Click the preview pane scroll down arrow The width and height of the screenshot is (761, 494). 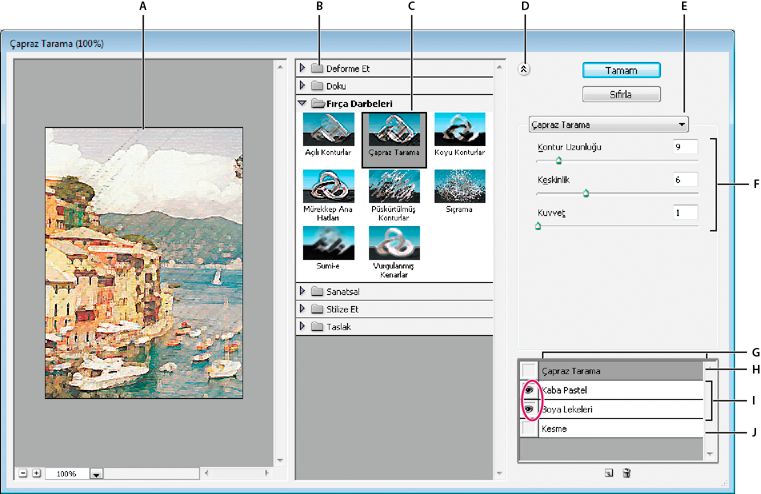point(280,460)
